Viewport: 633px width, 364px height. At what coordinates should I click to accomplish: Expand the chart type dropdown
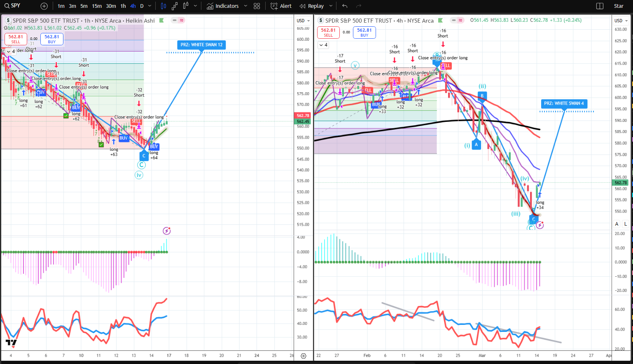[195, 6]
